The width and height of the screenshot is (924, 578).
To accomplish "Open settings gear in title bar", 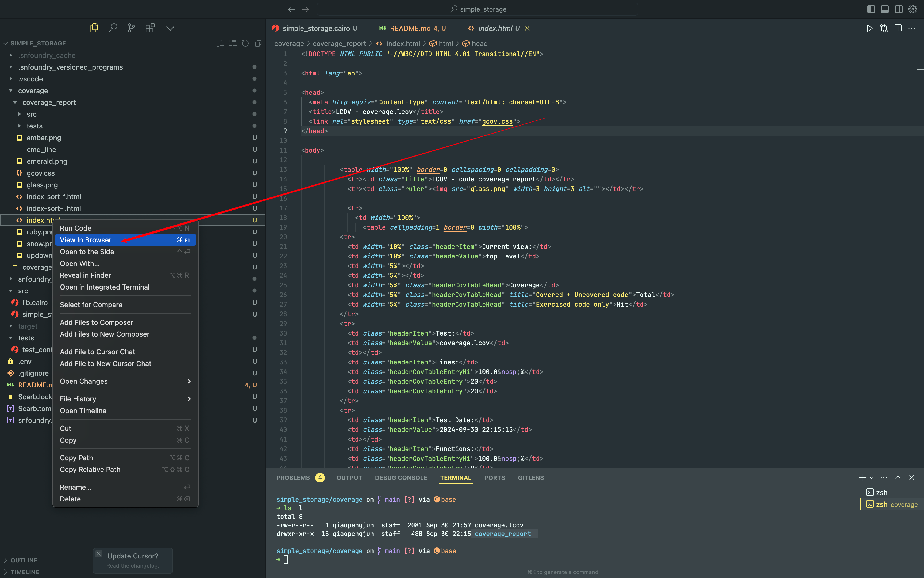I will [x=913, y=9].
